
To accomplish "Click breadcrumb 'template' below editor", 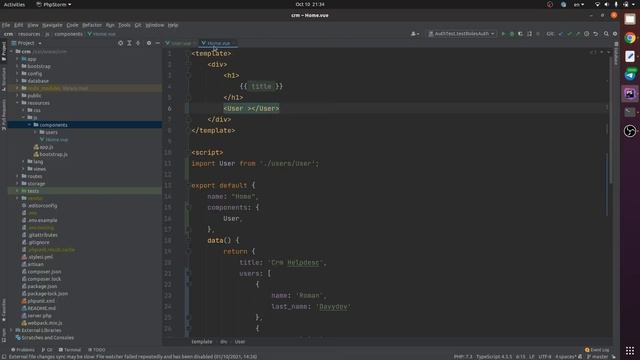I will pos(202,342).
